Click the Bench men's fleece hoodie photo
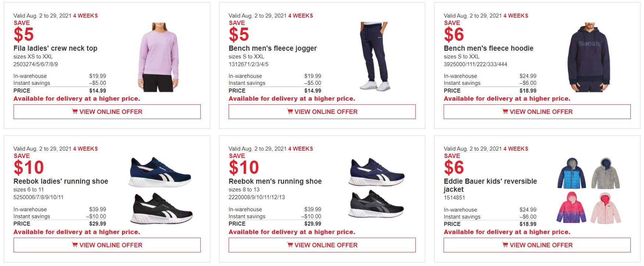This screenshot has height=266, width=644. 589,57
